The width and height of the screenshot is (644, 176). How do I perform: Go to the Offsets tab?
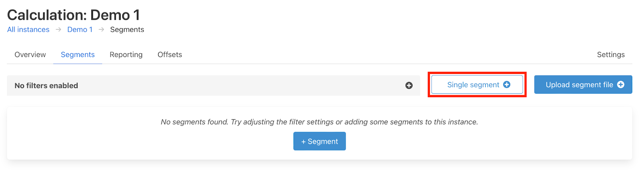pyautogui.click(x=170, y=55)
